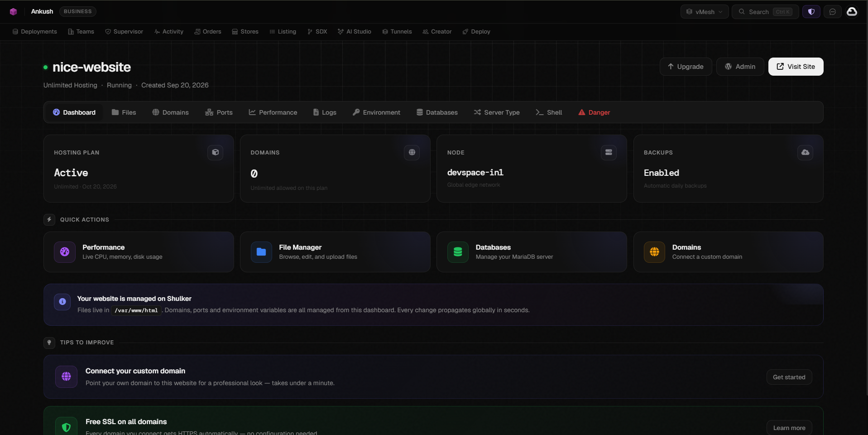Open the File Manager folder icon
Image resolution: width=868 pixels, height=435 pixels.
(261, 252)
